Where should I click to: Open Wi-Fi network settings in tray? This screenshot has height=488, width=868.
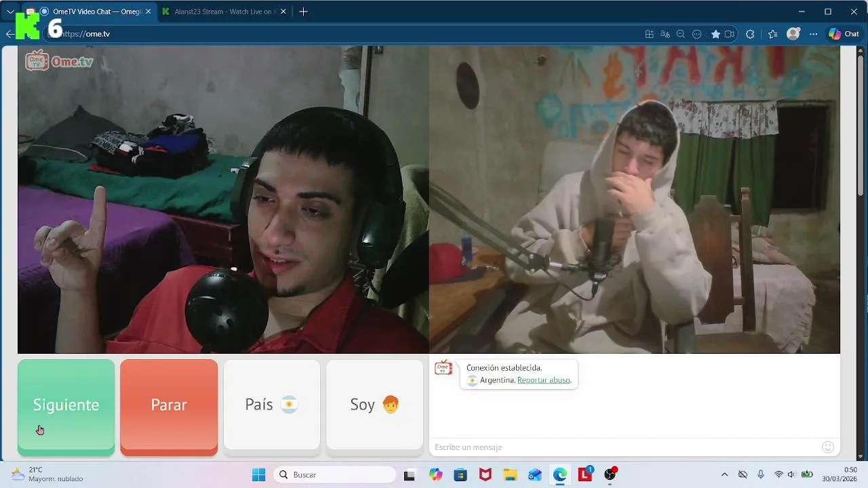tap(778, 474)
